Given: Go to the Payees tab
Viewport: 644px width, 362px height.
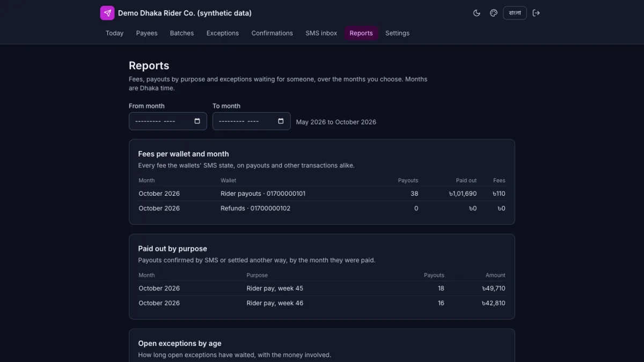Looking at the screenshot, I should tap(147, 33).
